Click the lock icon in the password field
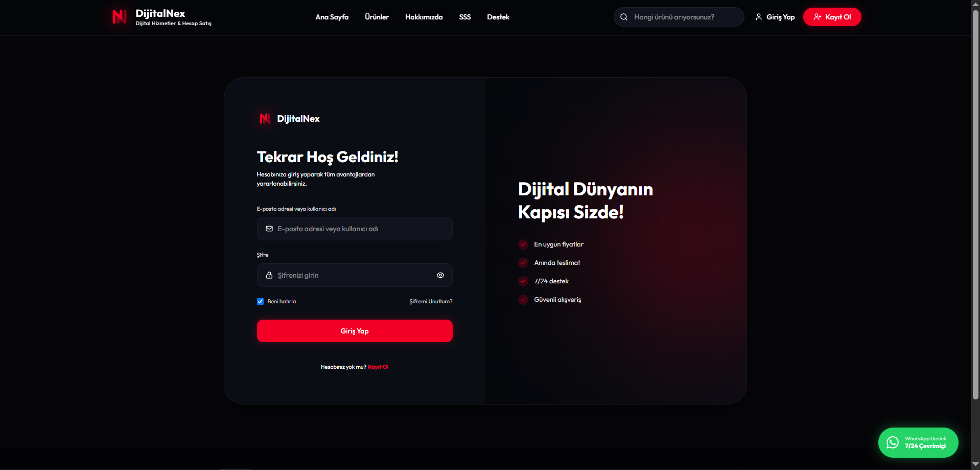 (269, 275)
